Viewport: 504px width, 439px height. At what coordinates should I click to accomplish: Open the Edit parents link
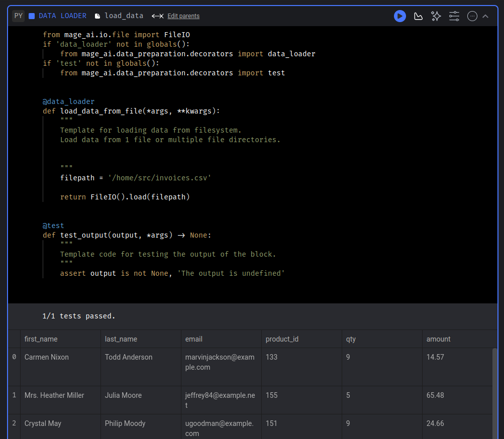pyautogui.click(x=183, y=16)
